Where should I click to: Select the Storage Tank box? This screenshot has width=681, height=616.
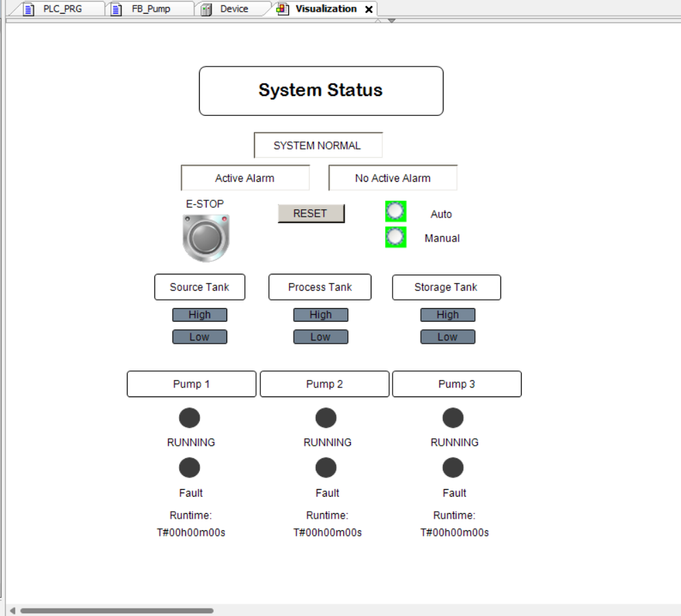(446, 287)
